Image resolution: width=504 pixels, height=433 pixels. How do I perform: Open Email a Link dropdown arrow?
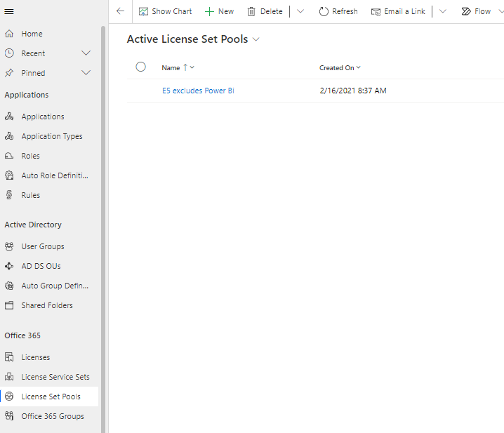pyautogui.click(x=442, y=11)
